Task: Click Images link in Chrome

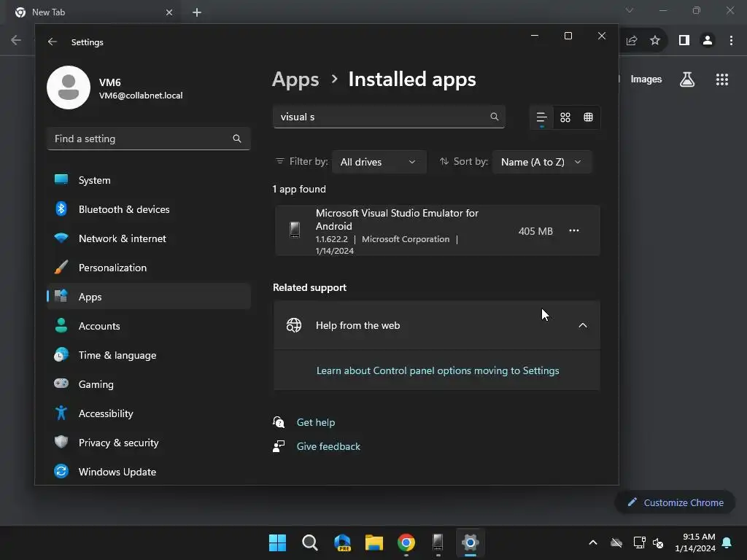Action: tap(646, 79)
